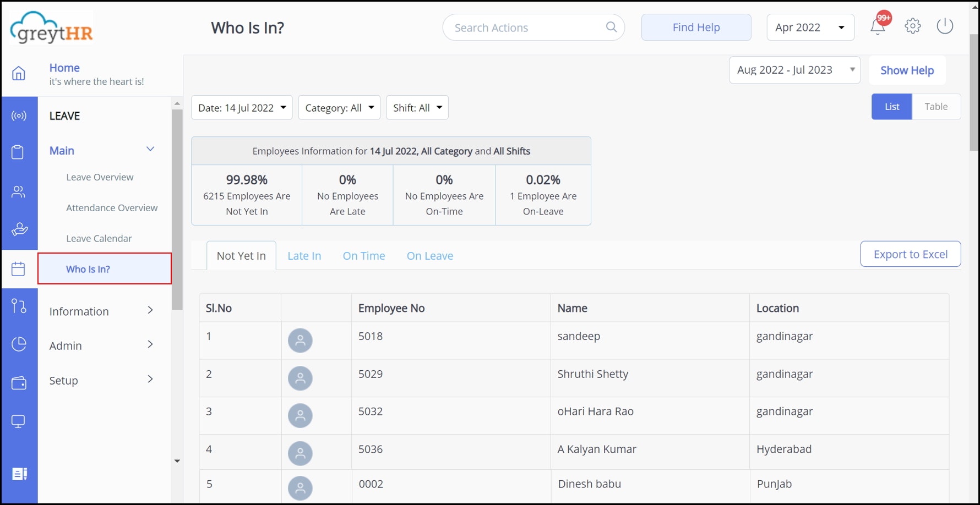This screenshot has width=980, height=505.
Task: Open the Home icon in the sidebar
Action: click(x=19, y=73)
